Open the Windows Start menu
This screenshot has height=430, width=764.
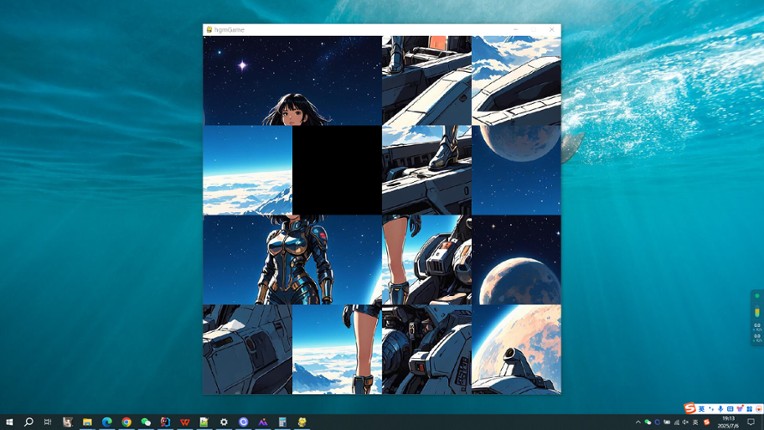[x=9, y=422]
